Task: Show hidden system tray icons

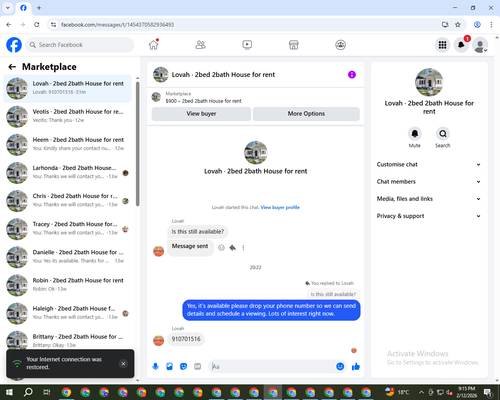Action: 421,392
